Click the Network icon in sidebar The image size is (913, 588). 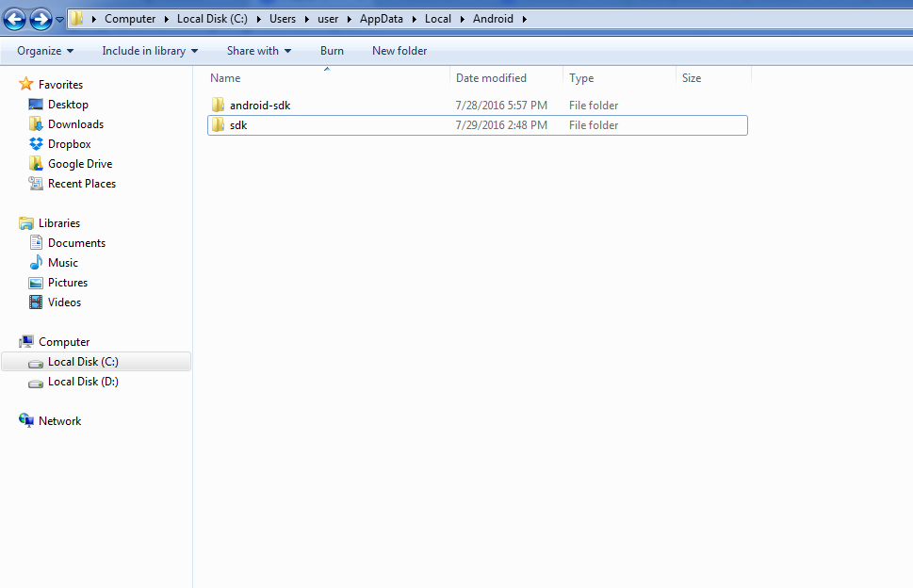[26, 420]
